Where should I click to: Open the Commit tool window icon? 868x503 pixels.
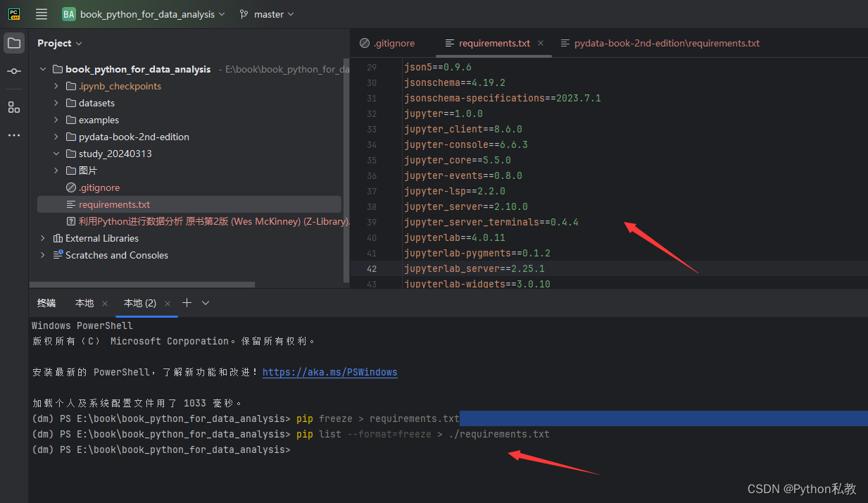13,72
